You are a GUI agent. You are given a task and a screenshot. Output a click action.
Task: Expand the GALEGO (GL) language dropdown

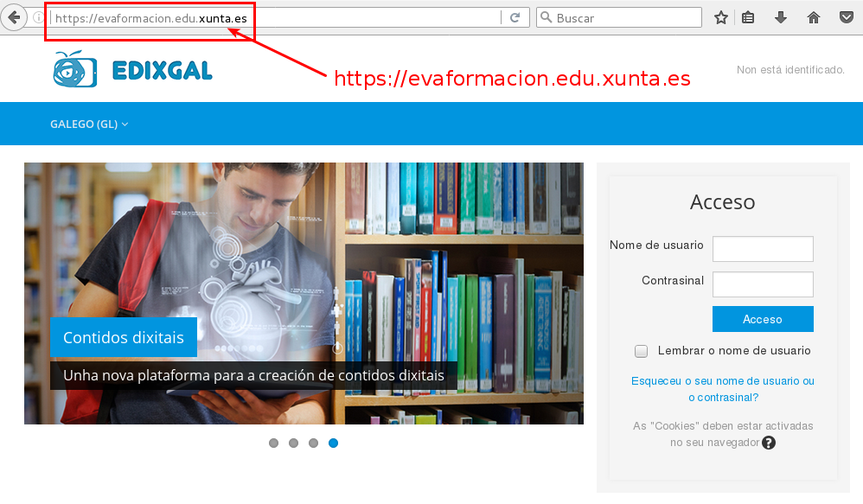pyautogui.click(x=89, y=124)
